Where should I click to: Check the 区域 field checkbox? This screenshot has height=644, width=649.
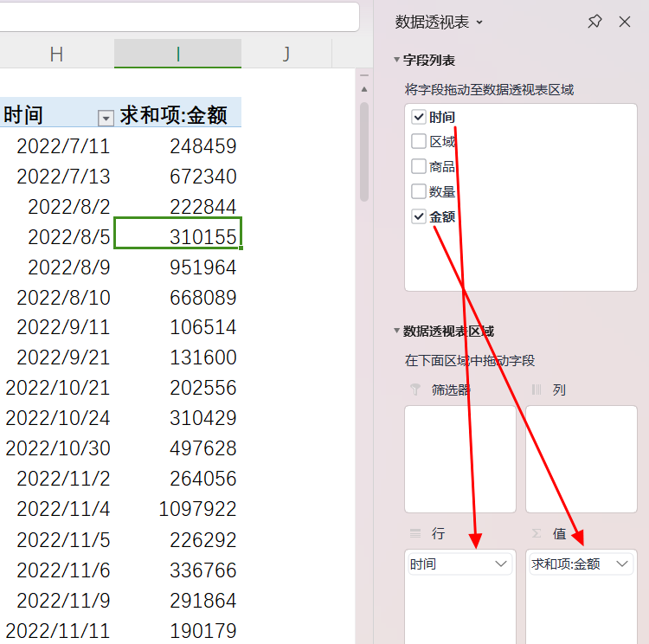pyautogui.click(x=419, y=141)
